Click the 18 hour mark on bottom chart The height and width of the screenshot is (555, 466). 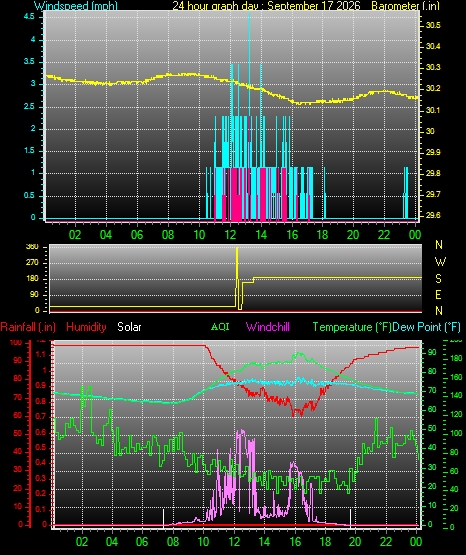(325, 542)
